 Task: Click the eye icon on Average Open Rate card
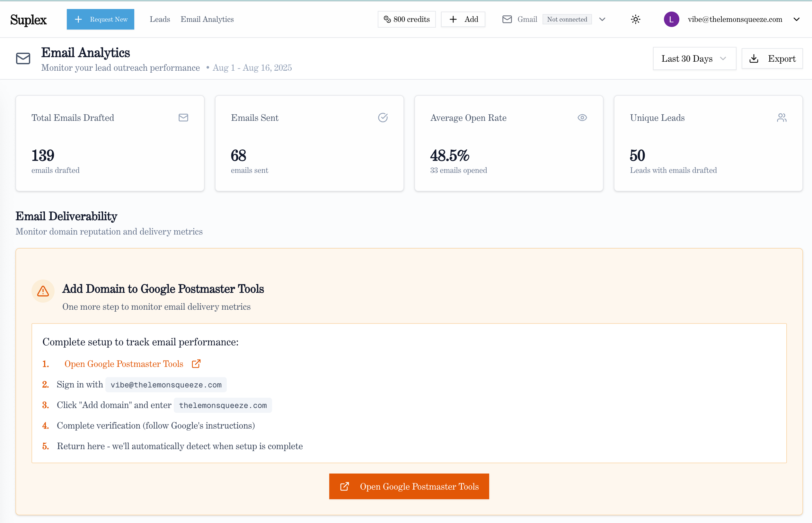[x=582, y=118]
